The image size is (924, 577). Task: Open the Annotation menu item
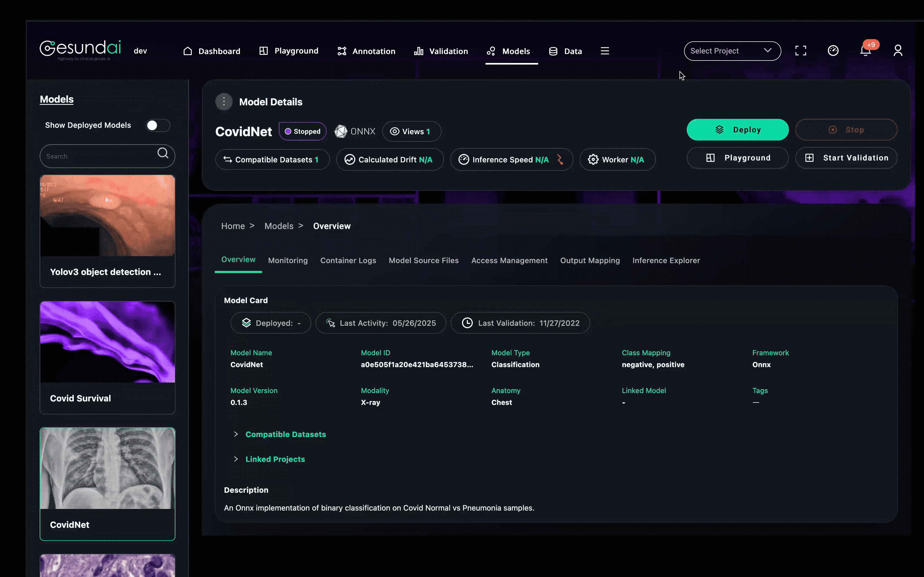[x=366, y=51]
